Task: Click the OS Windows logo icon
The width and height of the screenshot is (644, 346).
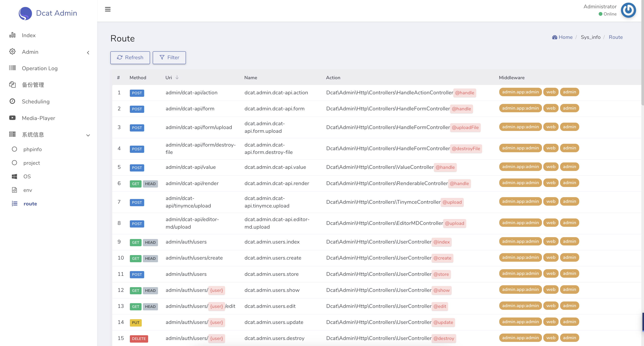Action: tap(15, 177)
